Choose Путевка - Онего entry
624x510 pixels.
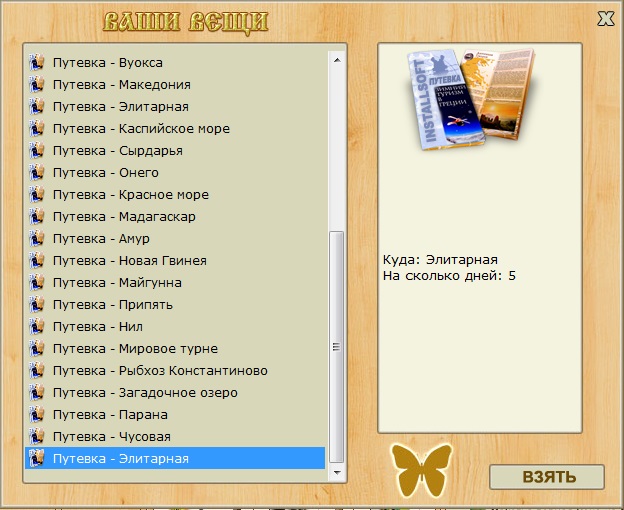[175, 172]
